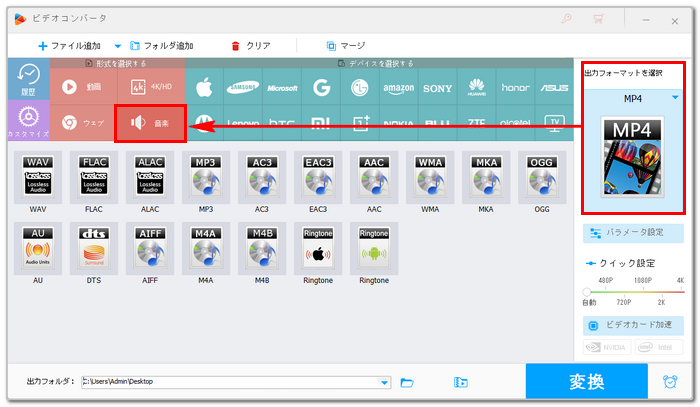
Task: Open the ファイル追加 dropdown arrow
Action: click(x=117, y=46)
